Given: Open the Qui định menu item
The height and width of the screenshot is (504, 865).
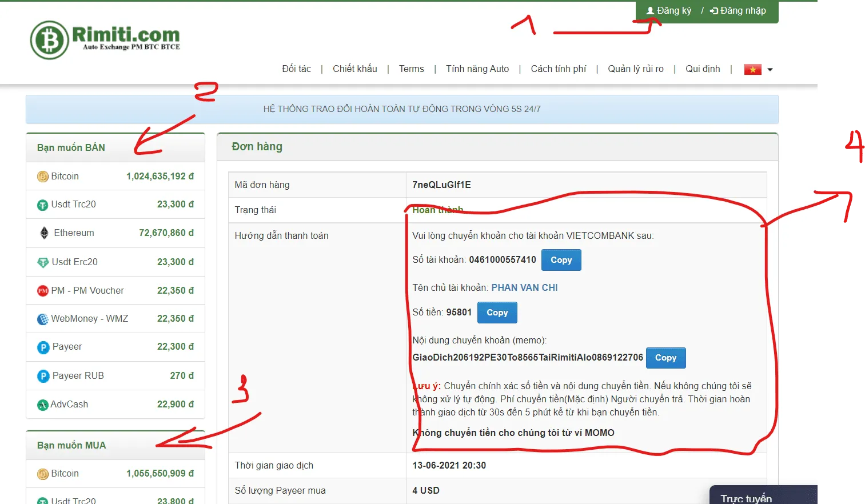Looking at the screenshot, I should (x=703, y=69).
